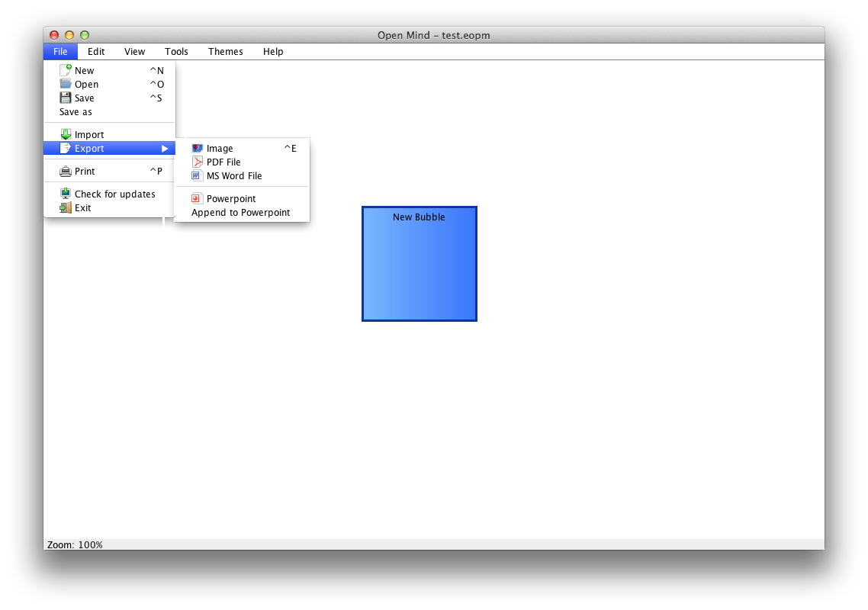Choose Save as from File menu
Screen dimensions: 868x610
click(109, 112)
